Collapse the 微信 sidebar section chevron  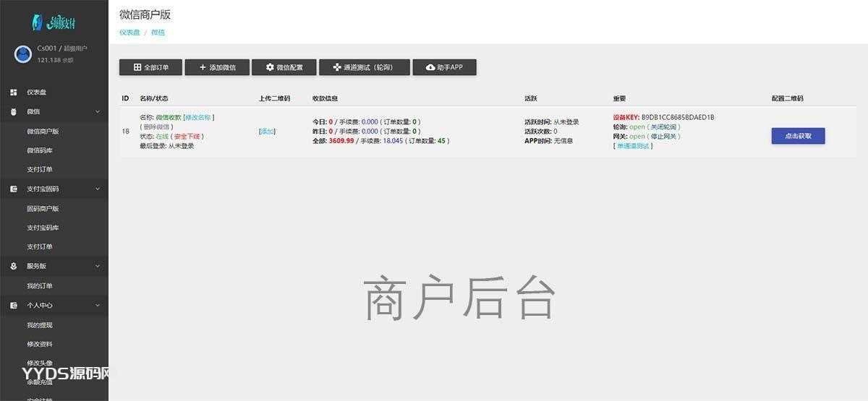pos(98,111)
